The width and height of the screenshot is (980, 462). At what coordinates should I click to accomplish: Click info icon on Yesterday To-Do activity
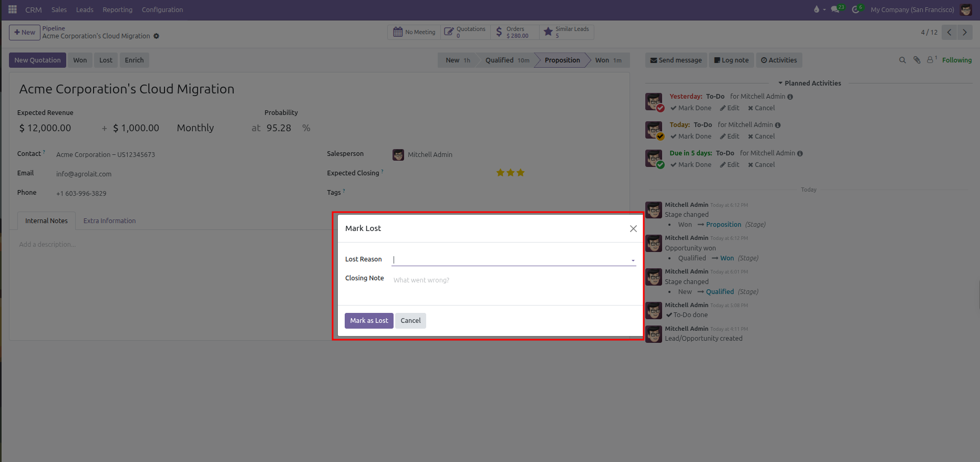click(790, 97)
